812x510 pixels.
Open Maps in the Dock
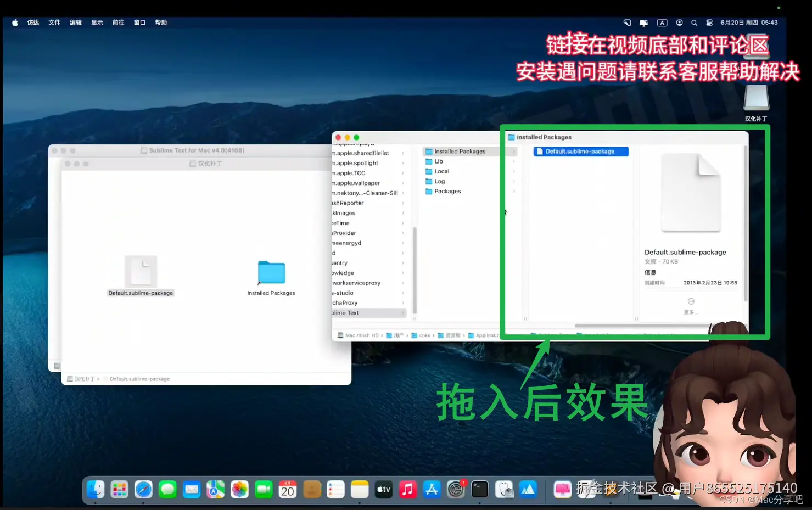click(x=215, y=489)
